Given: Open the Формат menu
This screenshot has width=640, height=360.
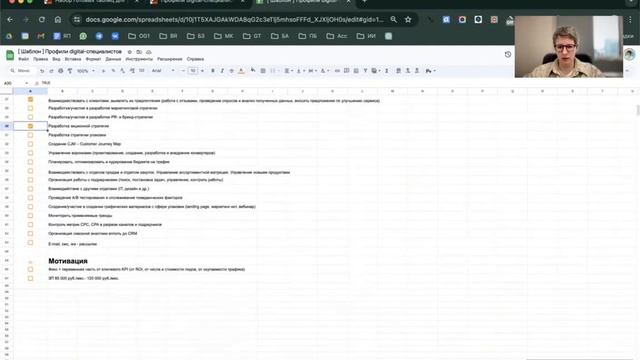Looking at the screenshot, I should pyautogui.click(x=93, y=59).
